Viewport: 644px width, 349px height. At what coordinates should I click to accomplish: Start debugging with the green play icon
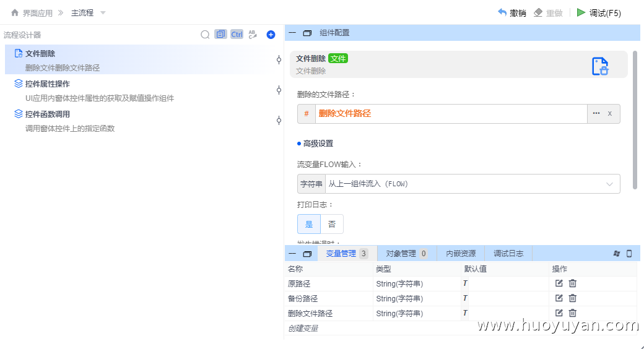click(x=581, y=12)
